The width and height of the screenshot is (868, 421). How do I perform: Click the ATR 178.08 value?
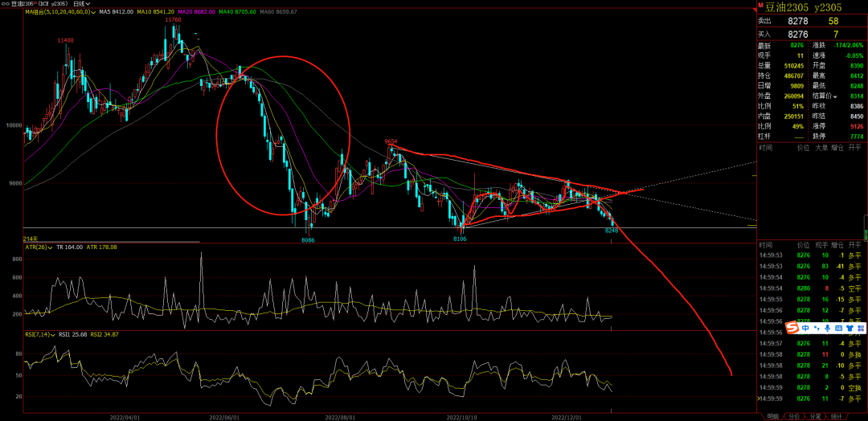point(102,247)
